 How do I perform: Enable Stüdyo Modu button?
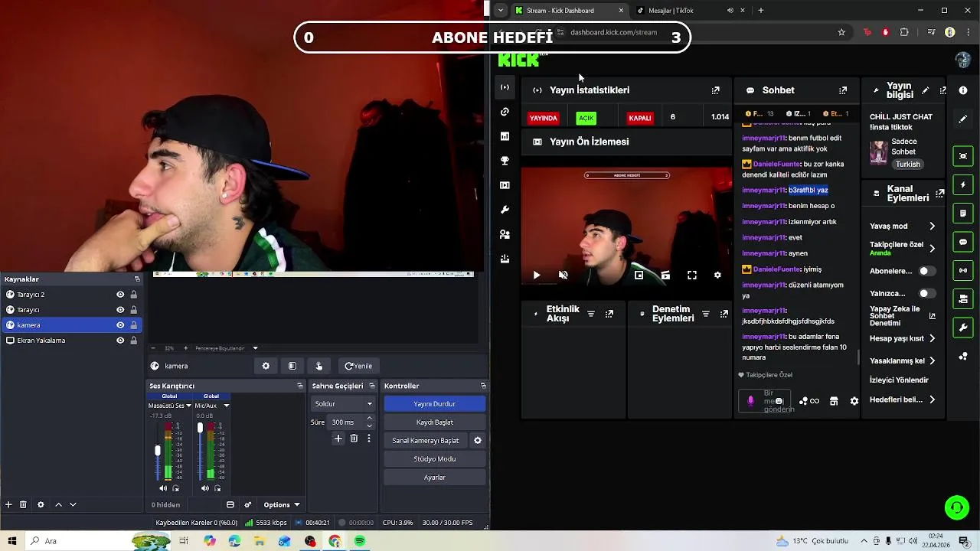pyautogui.click(x=434, y=459)
